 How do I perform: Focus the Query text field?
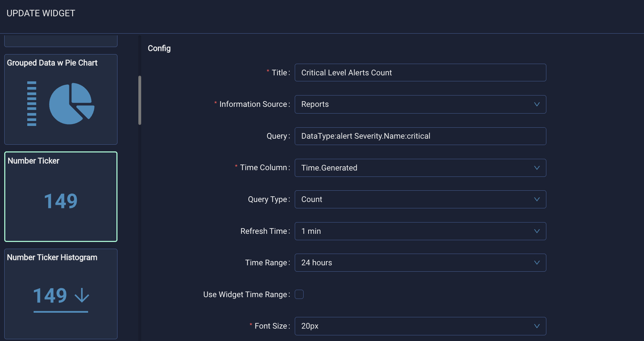(420, 136)
